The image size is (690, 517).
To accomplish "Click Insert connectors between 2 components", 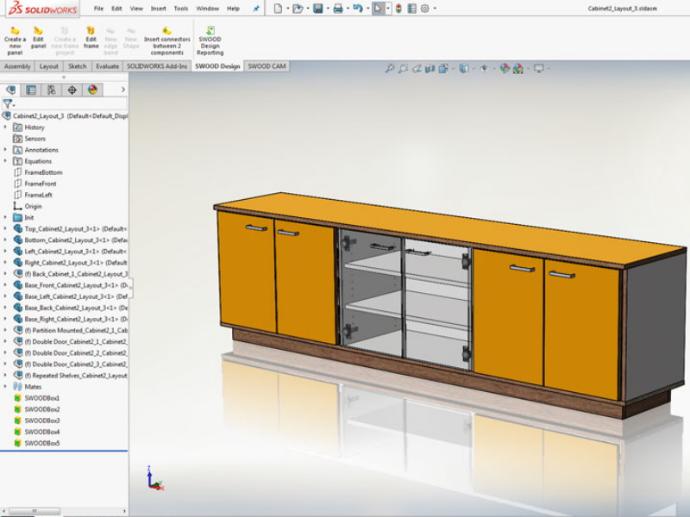I will (x=167, y=40).
